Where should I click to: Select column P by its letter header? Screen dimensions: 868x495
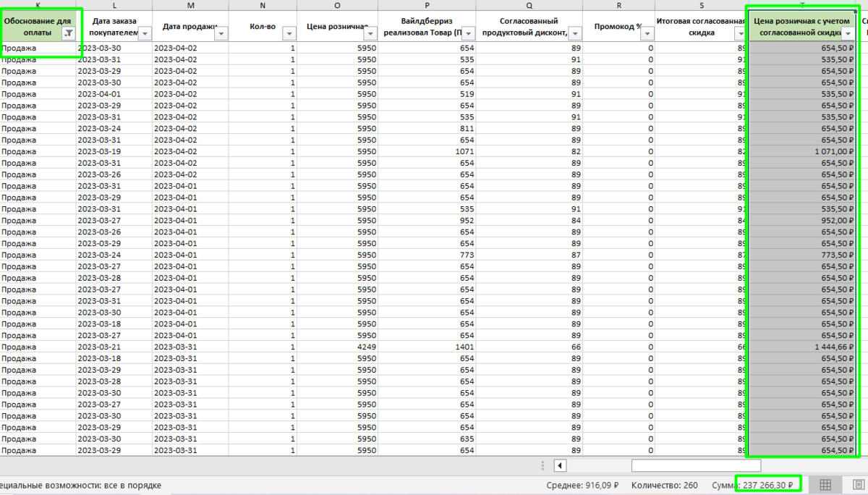pyautogui.click(x=427, y=5)
